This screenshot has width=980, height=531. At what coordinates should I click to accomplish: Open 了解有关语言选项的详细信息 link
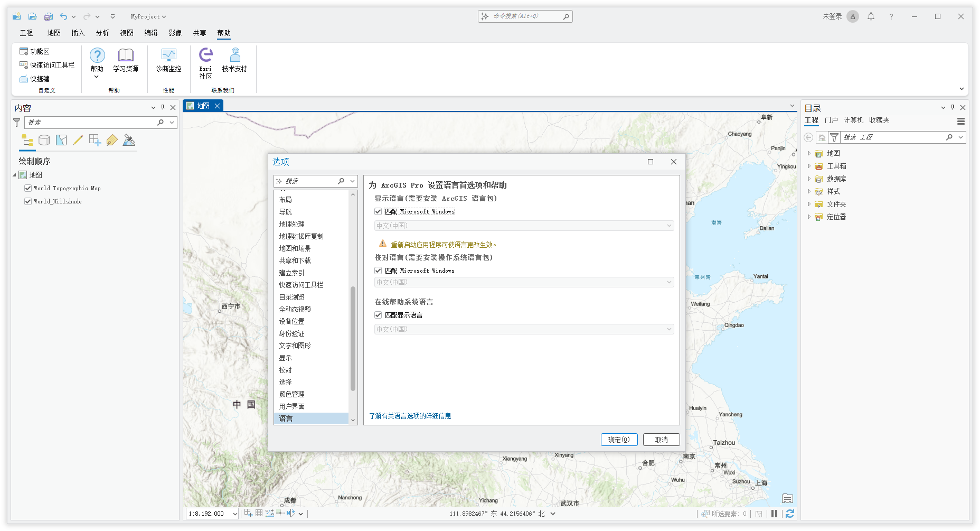tap(410, 416)
